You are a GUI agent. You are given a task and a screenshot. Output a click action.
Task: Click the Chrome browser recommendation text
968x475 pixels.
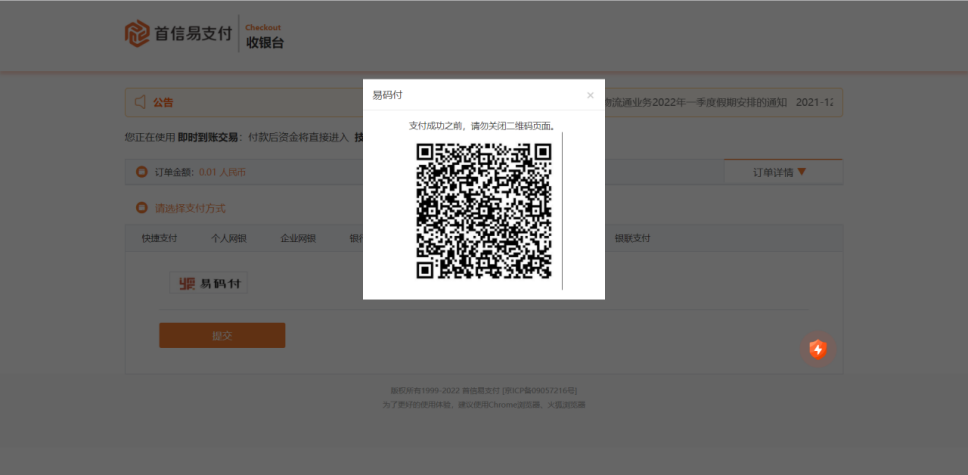pyautogui.click(x=484, y=405)
